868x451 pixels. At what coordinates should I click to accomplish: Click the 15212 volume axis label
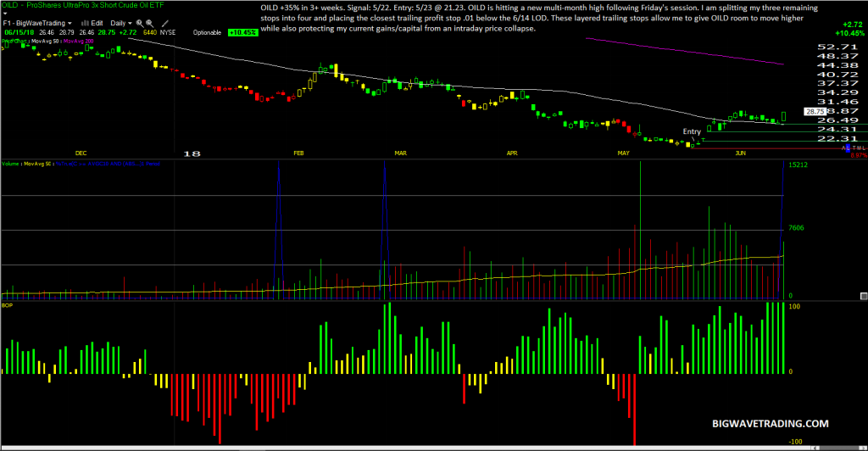tap(798, 165)
